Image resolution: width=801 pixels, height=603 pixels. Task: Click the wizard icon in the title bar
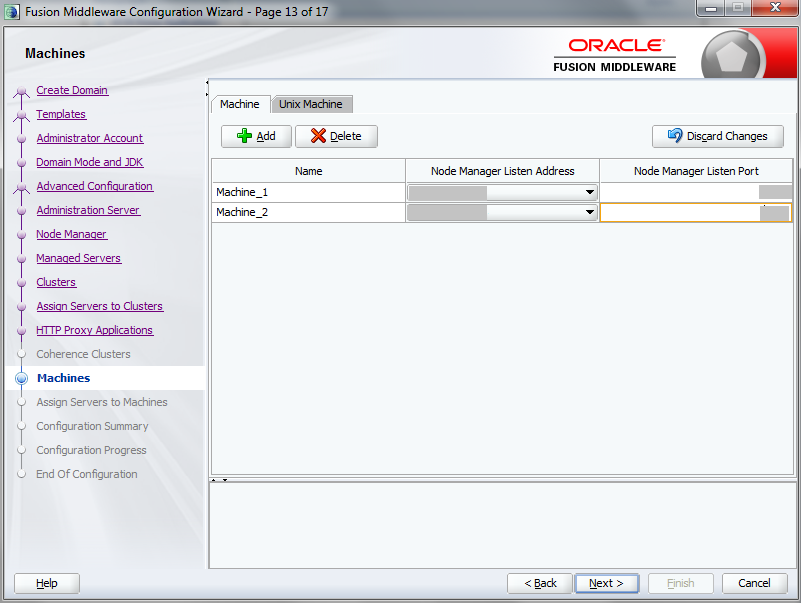tap(11, 10)
